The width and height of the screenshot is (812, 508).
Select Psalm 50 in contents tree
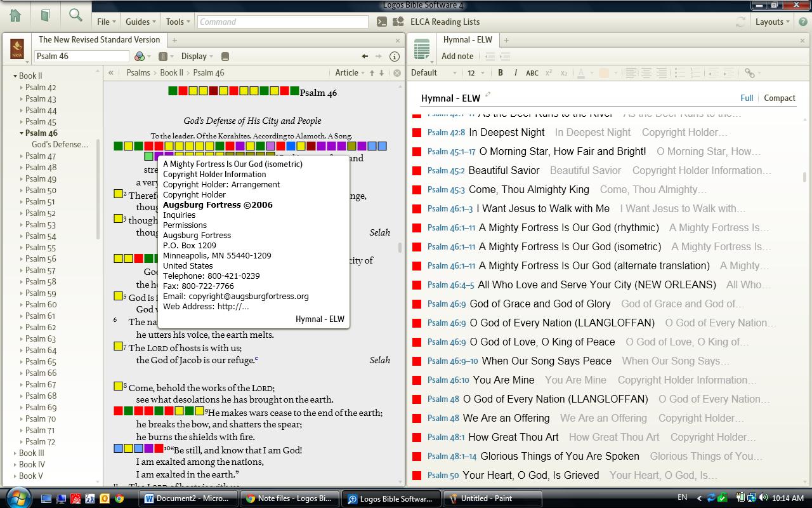click(x=41, y=190)
